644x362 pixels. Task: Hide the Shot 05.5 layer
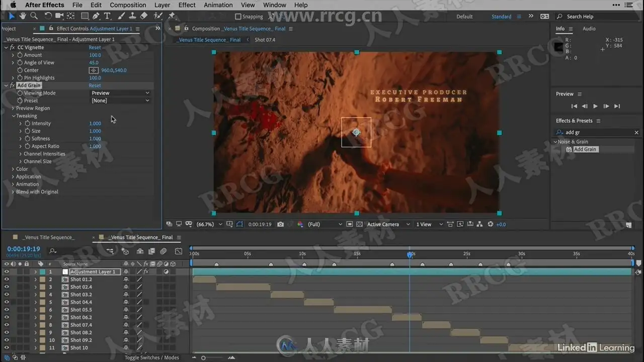(7, 310)
